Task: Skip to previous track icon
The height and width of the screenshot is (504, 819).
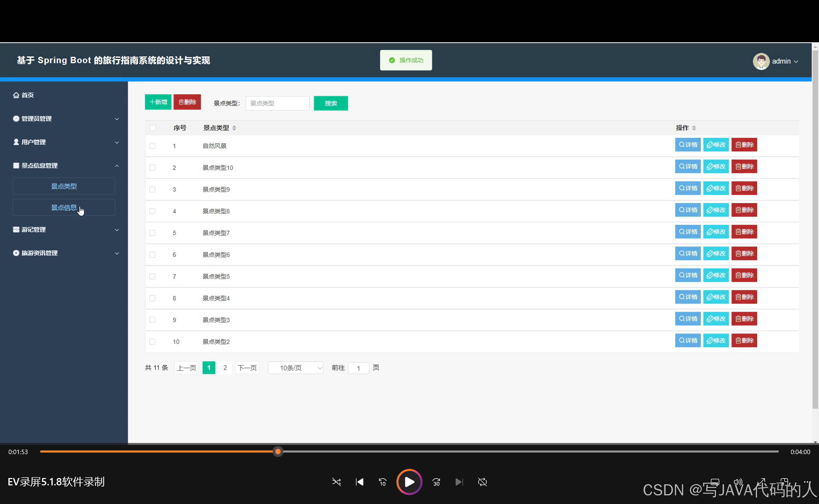Action: click(x=359, y=482)
